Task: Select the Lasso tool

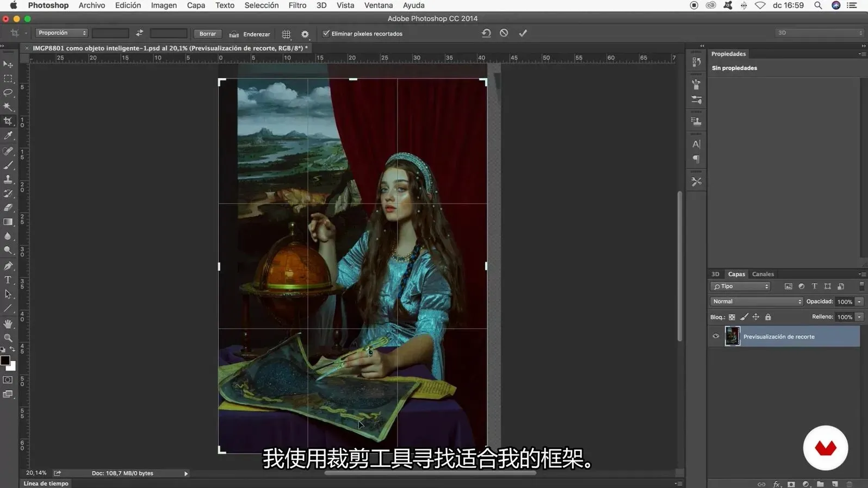Action: 8,92
